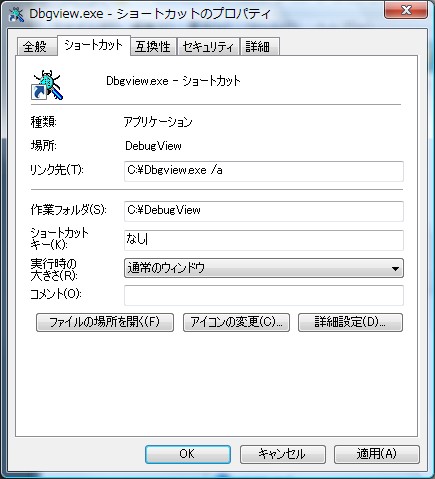435x479 pixels.
Task: Click the 場所: label
Action: [44, 146]
